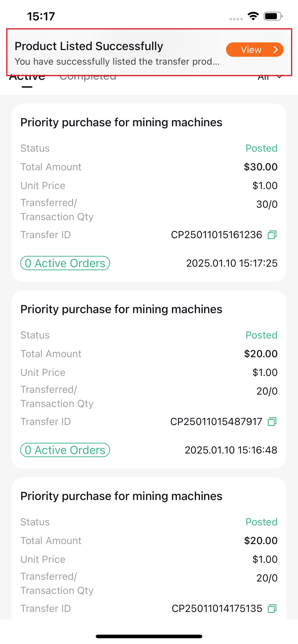This screenshot has height=644, width=298.
Task: Open 0 Active Orders on 15:16:48 listing
Action: 65,450
